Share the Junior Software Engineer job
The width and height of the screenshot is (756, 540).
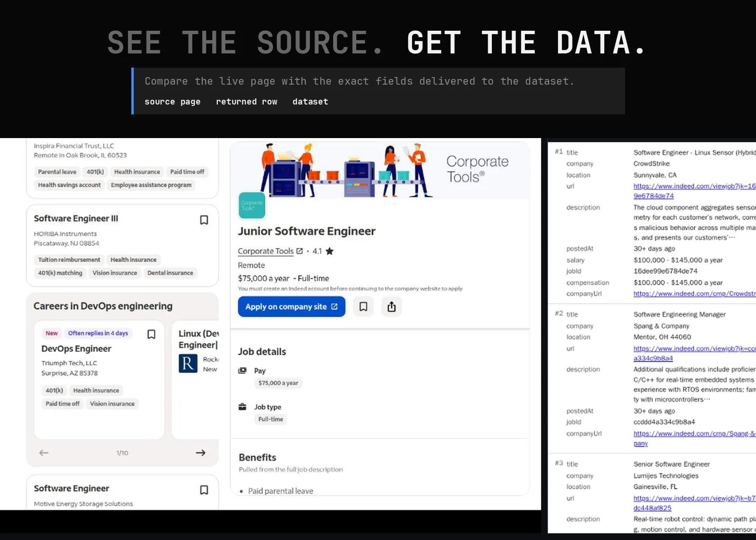pos(391,306)
